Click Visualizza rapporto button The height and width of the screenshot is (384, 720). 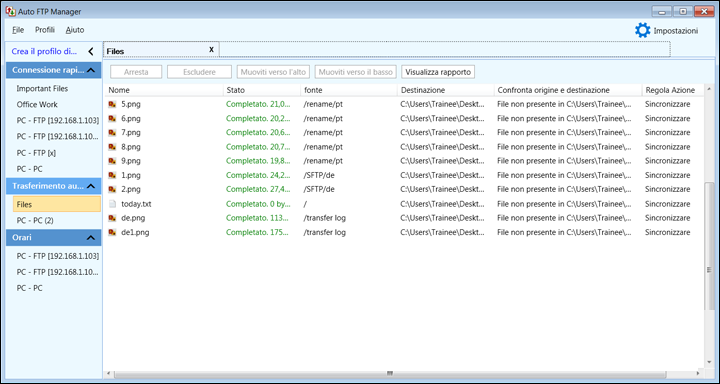pyautogui.click(x=438, y=72)
